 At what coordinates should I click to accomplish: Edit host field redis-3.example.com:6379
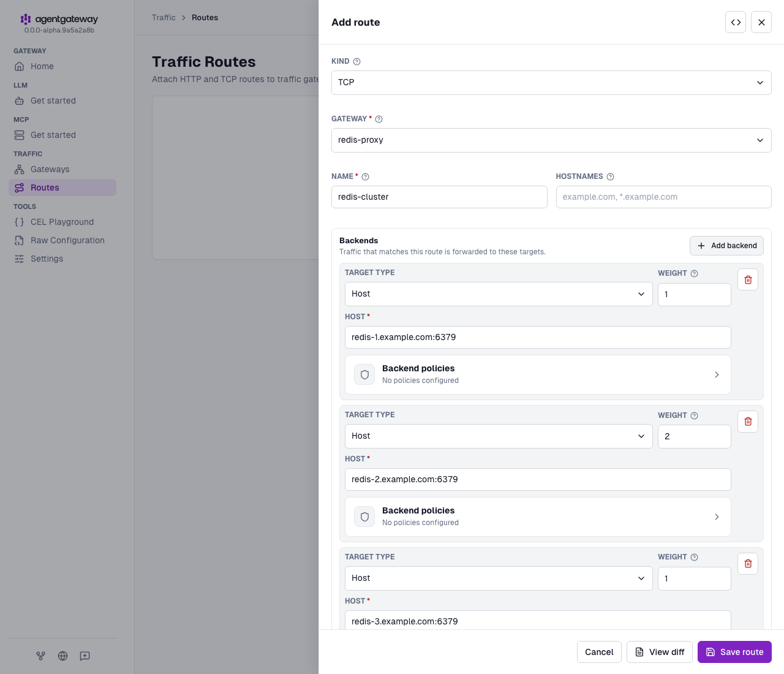pyautogui.click(x=538, y=620)
